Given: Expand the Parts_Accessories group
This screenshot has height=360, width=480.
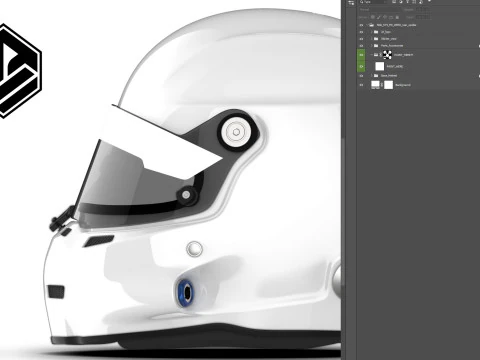Looking at the screenshot, I should tap(371, 46).
